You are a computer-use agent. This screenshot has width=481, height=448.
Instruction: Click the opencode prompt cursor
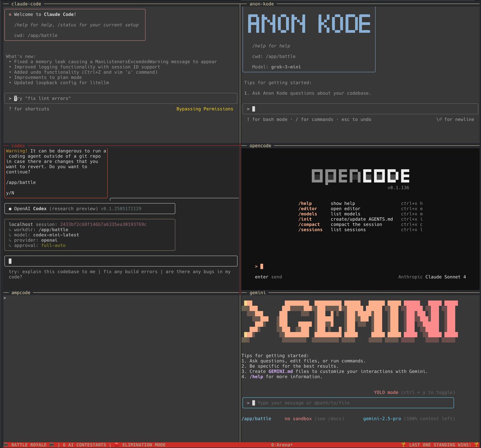[262, 266]
